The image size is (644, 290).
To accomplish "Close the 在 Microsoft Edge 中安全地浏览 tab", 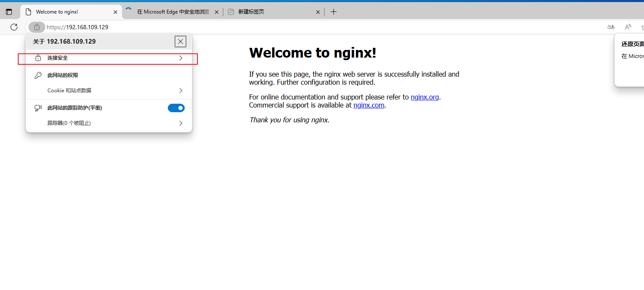I will pyautogui.click(x=217, y=12).
